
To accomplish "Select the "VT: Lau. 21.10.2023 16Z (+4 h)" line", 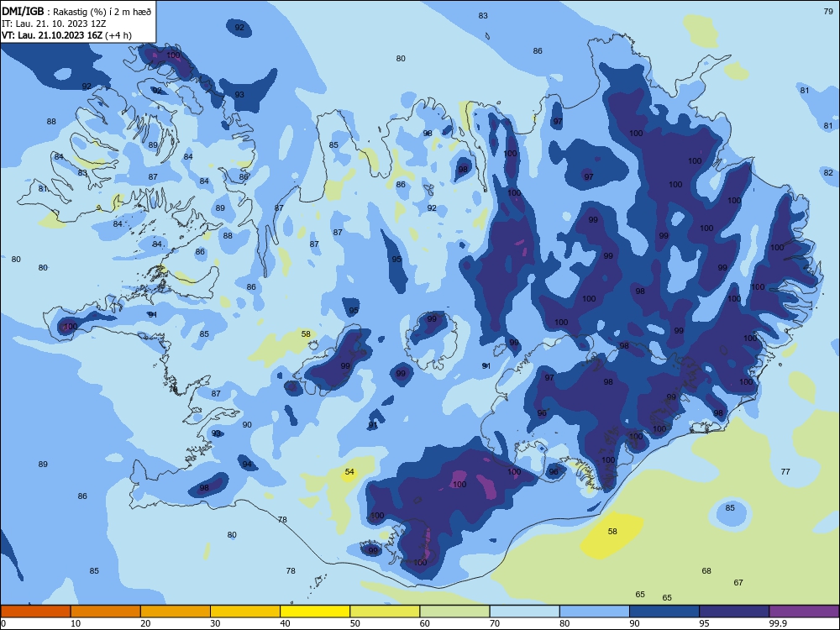I will [66, 35].
